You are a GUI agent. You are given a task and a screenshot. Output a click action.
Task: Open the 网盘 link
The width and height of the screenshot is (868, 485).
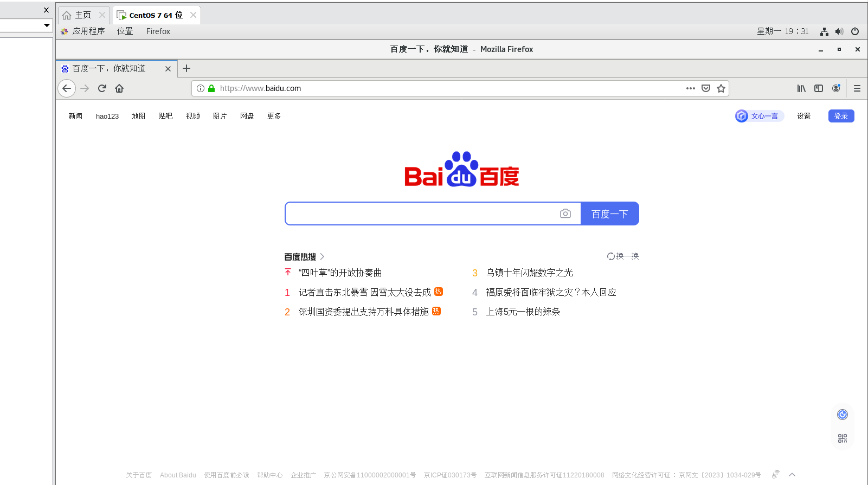(247, 116)
